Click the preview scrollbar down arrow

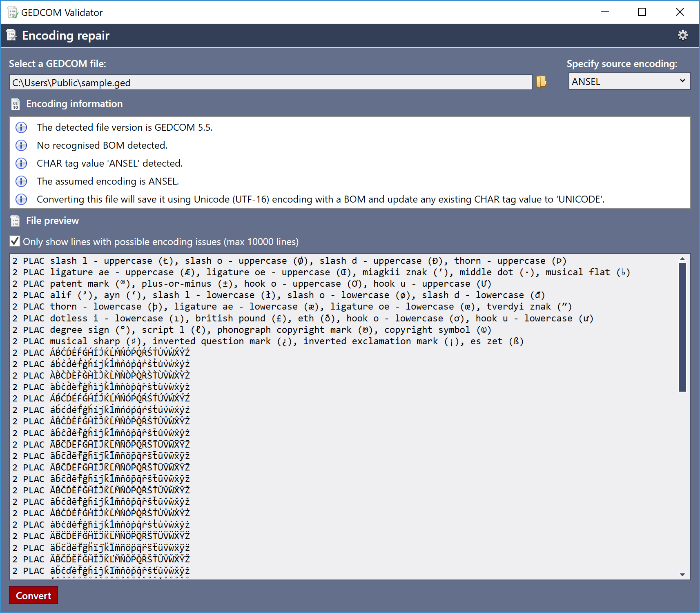(682, 575)
